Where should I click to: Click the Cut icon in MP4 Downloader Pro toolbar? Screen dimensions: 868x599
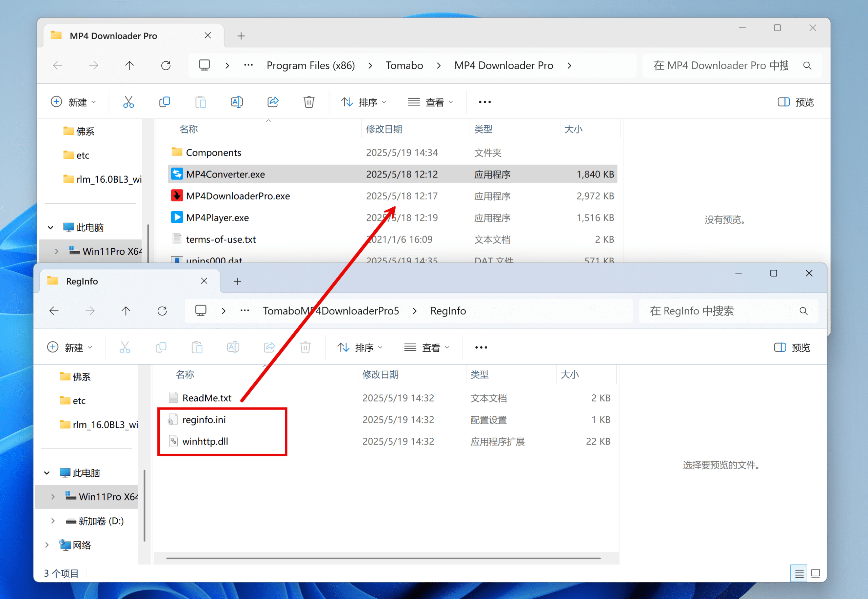pyautogui.click(x=129, y=102)
